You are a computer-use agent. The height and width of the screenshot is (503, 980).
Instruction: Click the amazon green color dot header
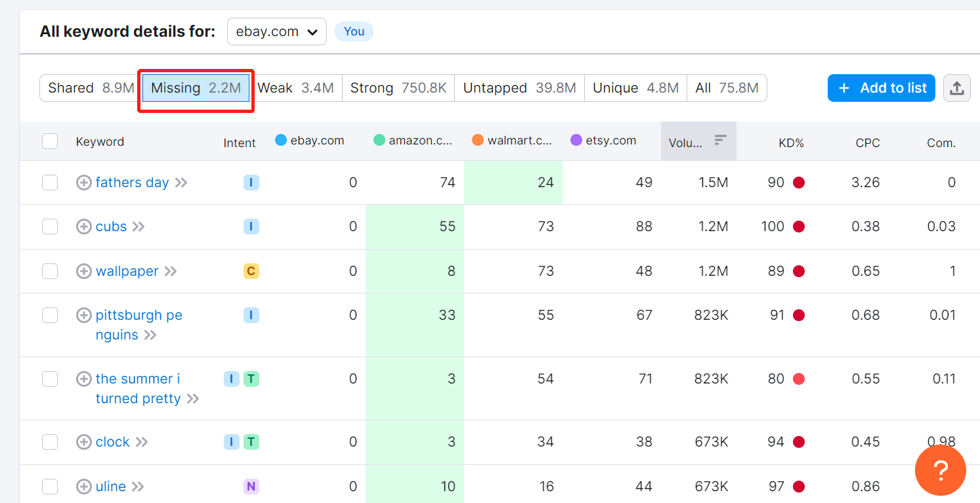[x=379, y=140]
